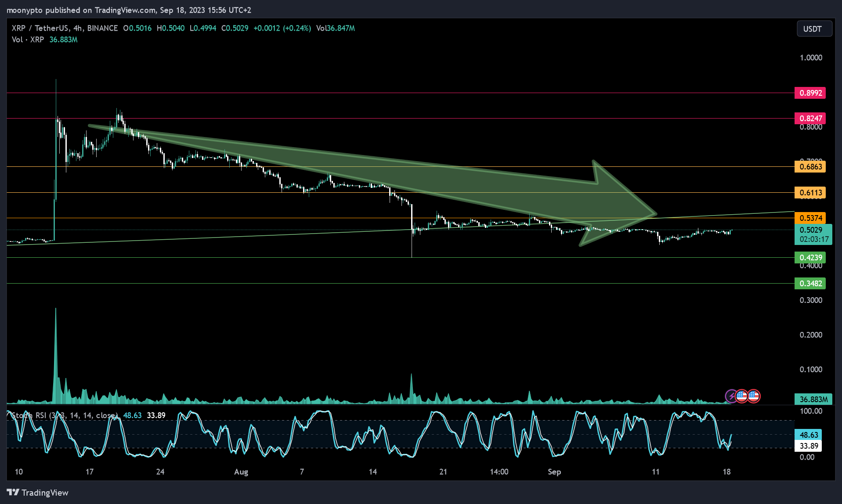Click the 0.8247 price level label
842x504 pixels.
810,118
